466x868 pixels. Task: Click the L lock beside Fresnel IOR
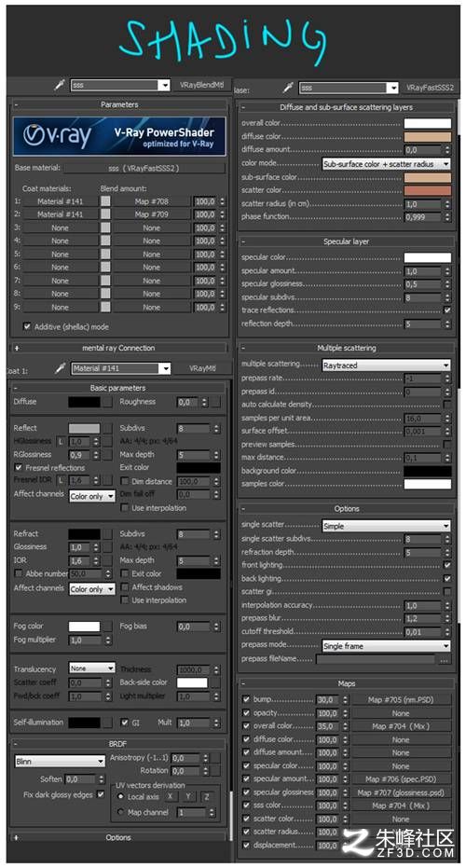(61, 480)
